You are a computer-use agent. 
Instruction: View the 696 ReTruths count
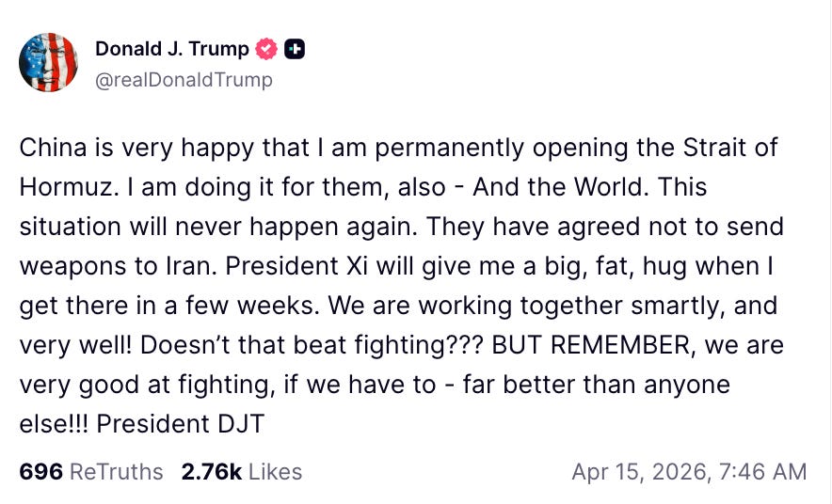tap(40, 472)
